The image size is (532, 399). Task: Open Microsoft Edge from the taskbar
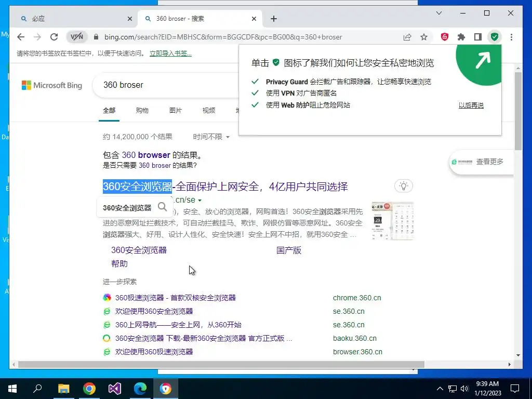pos(140,389)
